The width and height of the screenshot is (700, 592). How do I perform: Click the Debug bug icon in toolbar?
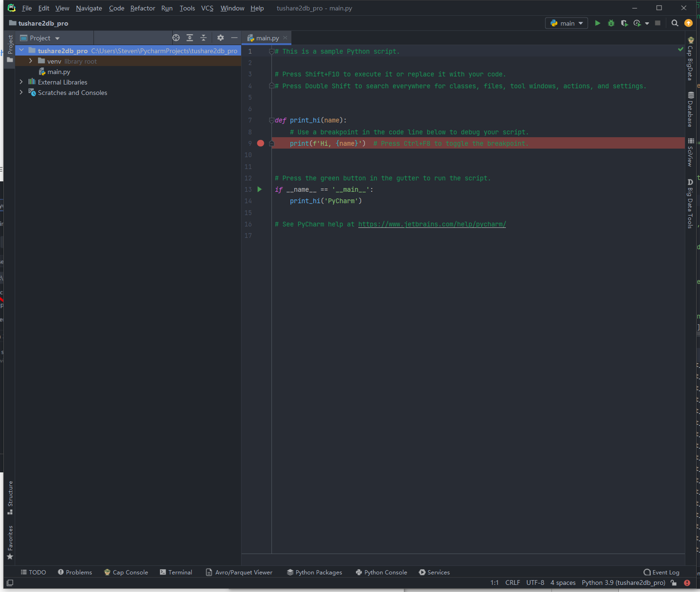611,23
